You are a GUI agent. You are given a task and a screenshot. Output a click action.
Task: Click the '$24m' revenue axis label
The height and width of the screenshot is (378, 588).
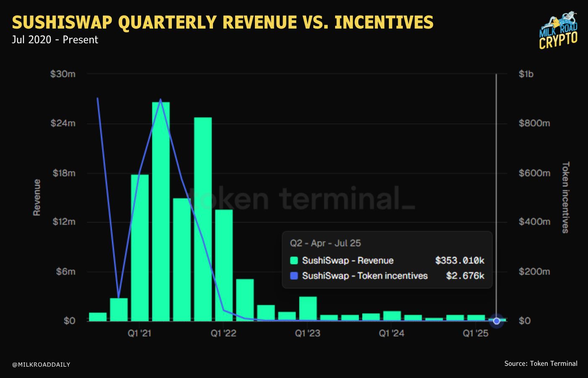click(63, 123)
